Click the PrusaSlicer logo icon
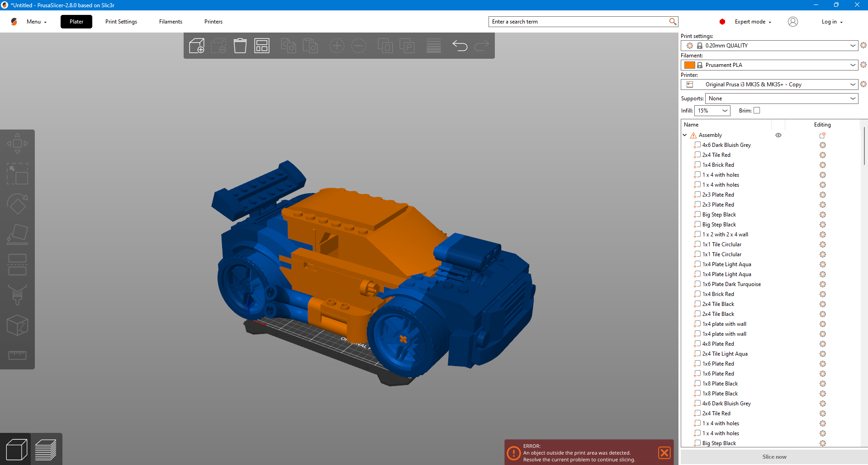This screenshot has height=465, width=868. tap(14, 22)
